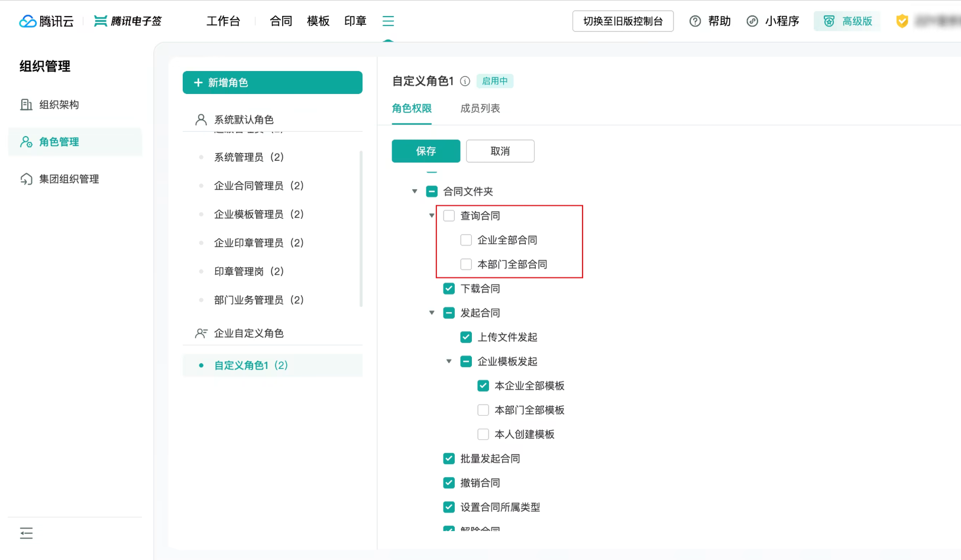
Task: Click the 小程序 mini-program icon
Action: click(x=752, y=21)
